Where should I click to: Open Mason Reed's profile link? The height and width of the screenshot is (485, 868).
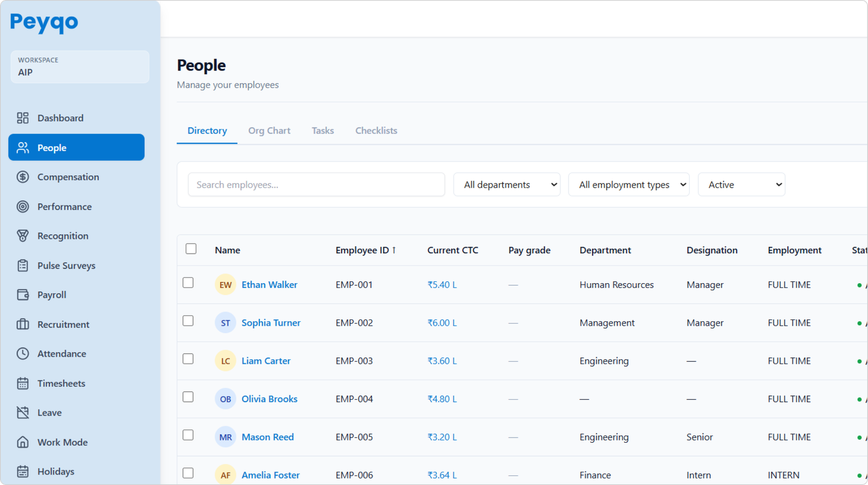click(x=268, y=437)
